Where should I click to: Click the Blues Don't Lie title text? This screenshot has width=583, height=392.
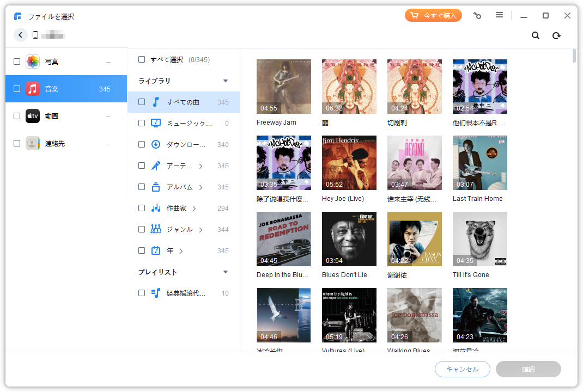(344, 274)
